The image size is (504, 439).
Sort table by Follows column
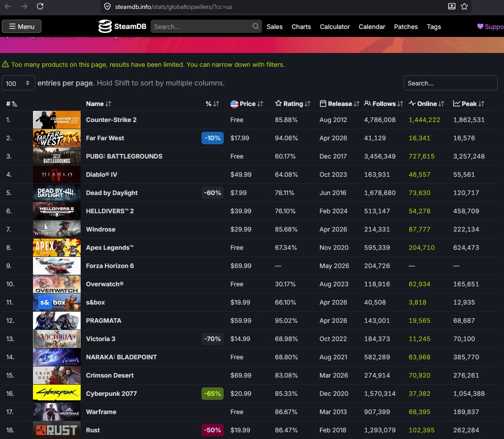pyautogui.click(x=384, y=104)
